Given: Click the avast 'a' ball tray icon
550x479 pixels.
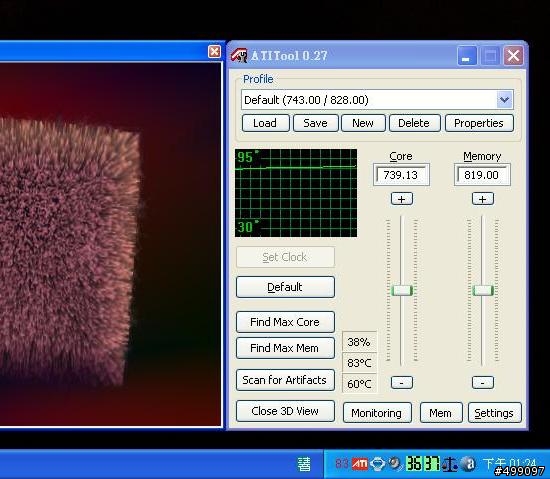Looking at the screenshot, I should [x=469, y=464].
